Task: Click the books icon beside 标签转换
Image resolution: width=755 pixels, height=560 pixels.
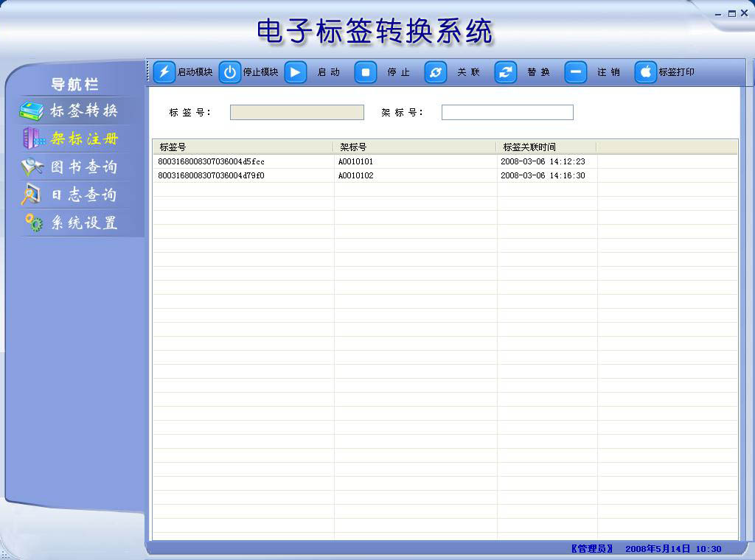Action: tap(31, 111)
